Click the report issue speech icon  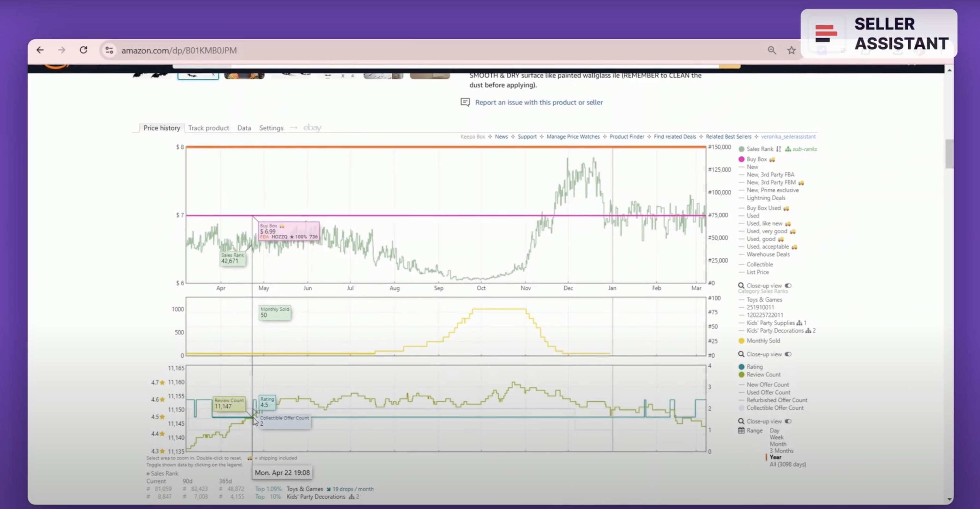[465, 102]
